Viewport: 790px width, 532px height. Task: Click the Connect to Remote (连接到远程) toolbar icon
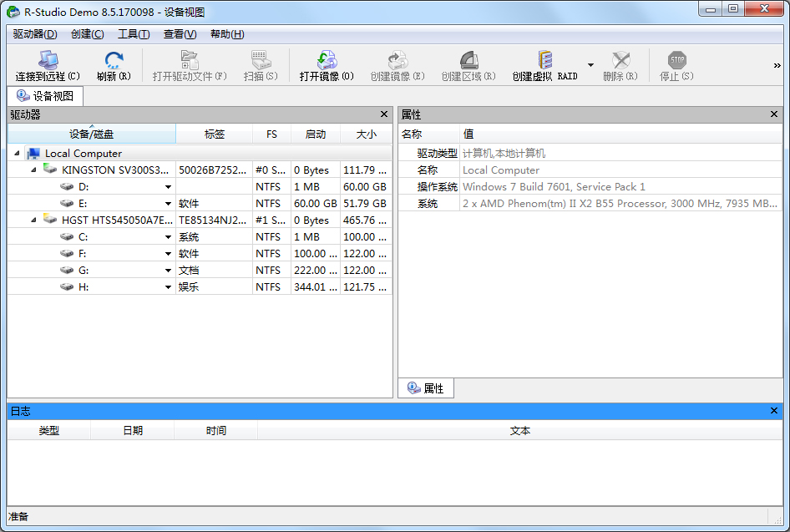[x=48, y=60]
